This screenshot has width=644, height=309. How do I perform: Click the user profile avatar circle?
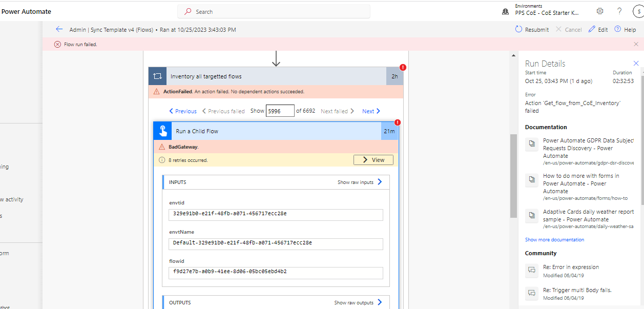pyautogui.click(x=638, y=11)
